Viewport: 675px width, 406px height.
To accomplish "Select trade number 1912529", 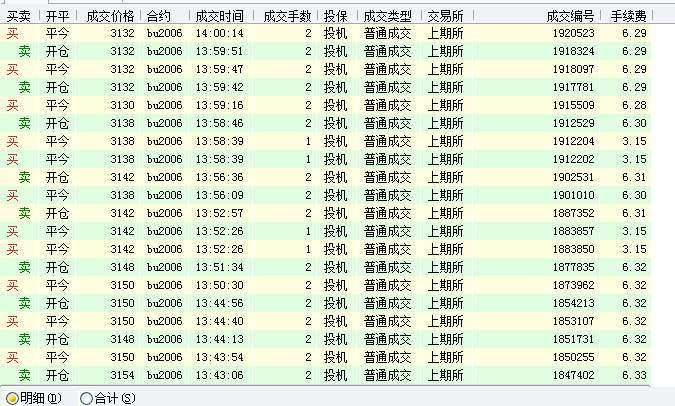I will [573, 123].
